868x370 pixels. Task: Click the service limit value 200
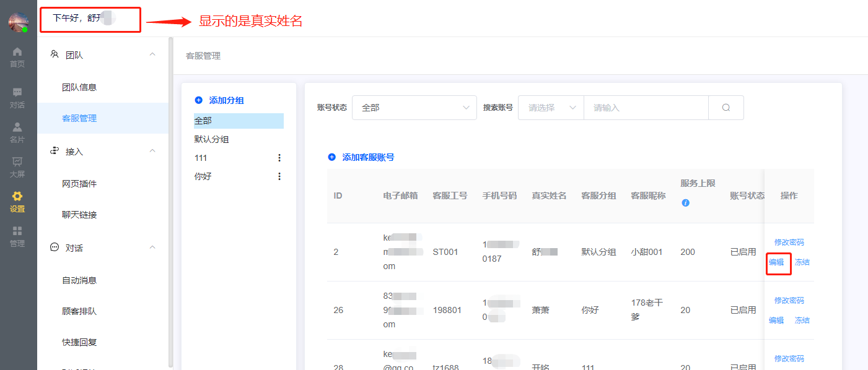pyautogui.click(x=688, y=252)
